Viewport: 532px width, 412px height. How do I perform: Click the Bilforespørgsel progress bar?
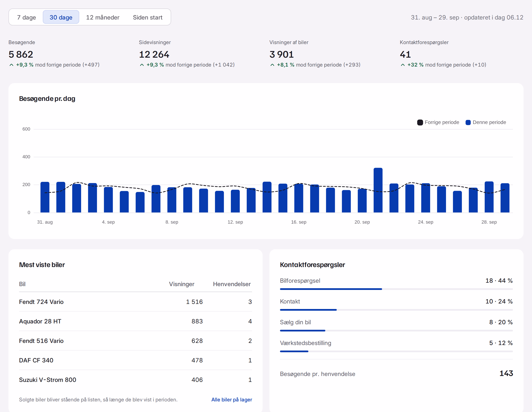click(x=396, y=289)
